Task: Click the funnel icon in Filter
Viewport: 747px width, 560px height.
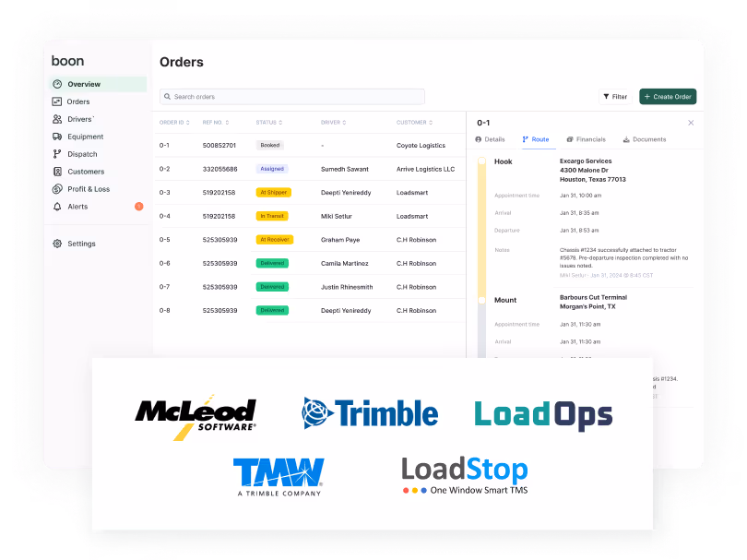Action: (x=606, y=97)
